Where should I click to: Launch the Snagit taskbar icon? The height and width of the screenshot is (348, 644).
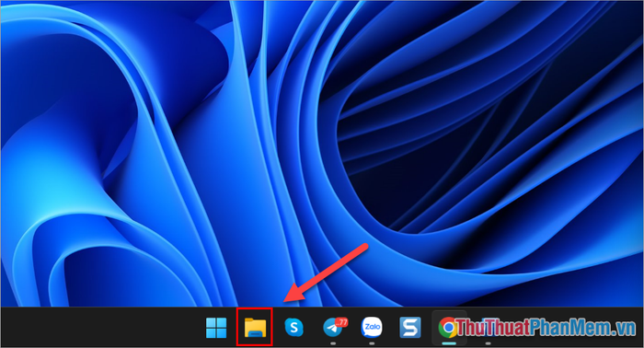coord(410,328)
